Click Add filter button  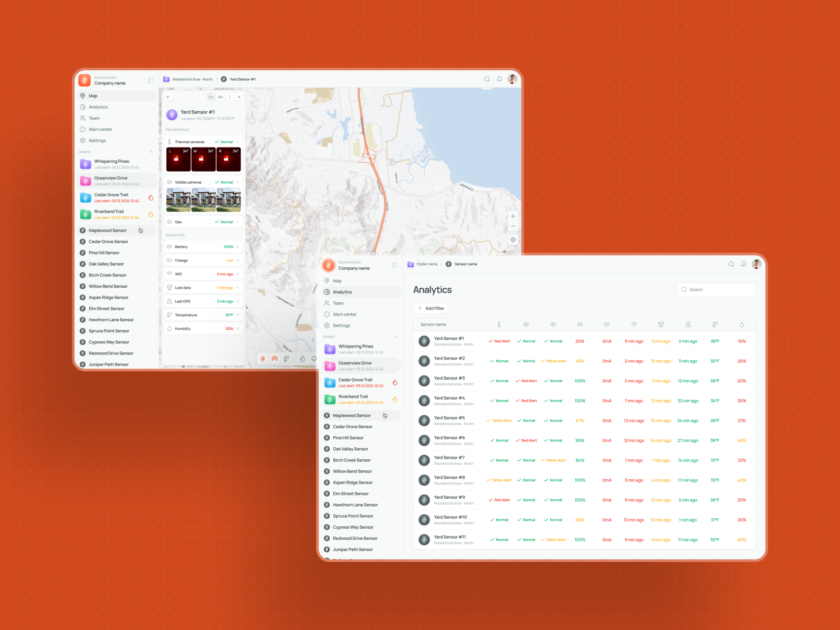[x=431, y=309]
